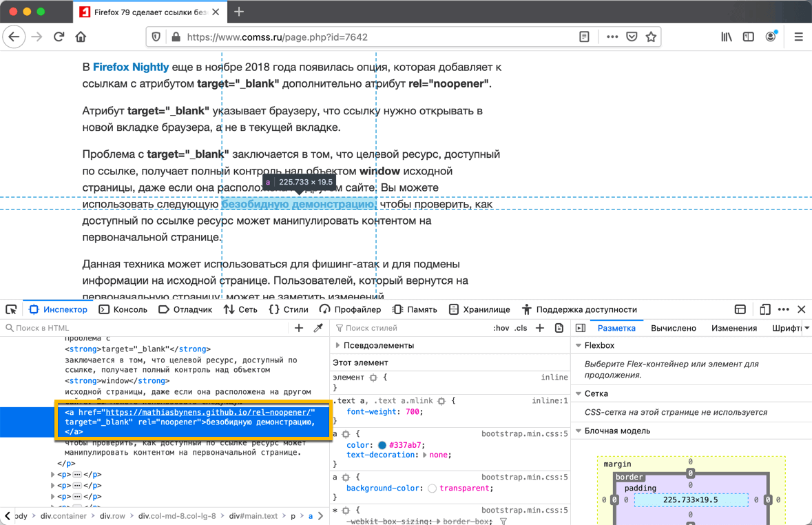Collapse Блочная модель section
The image size is (812, 525).
(x=579, y=431)
